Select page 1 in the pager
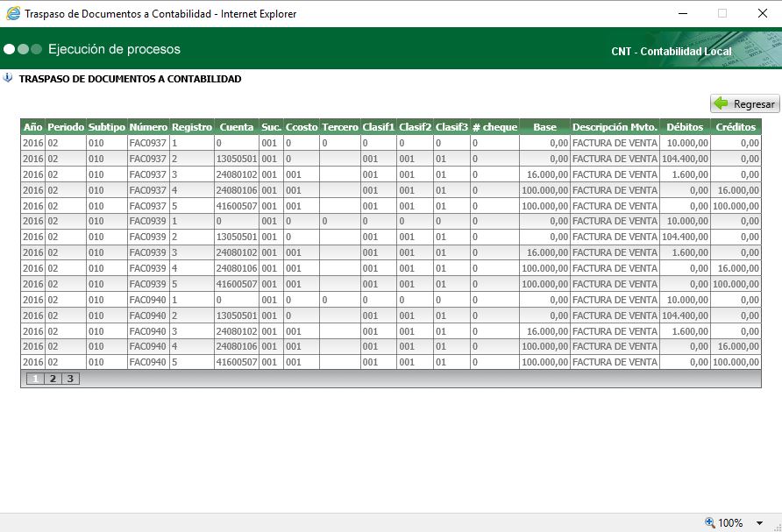Screen dimensions: 782x532 pos(35,379)
